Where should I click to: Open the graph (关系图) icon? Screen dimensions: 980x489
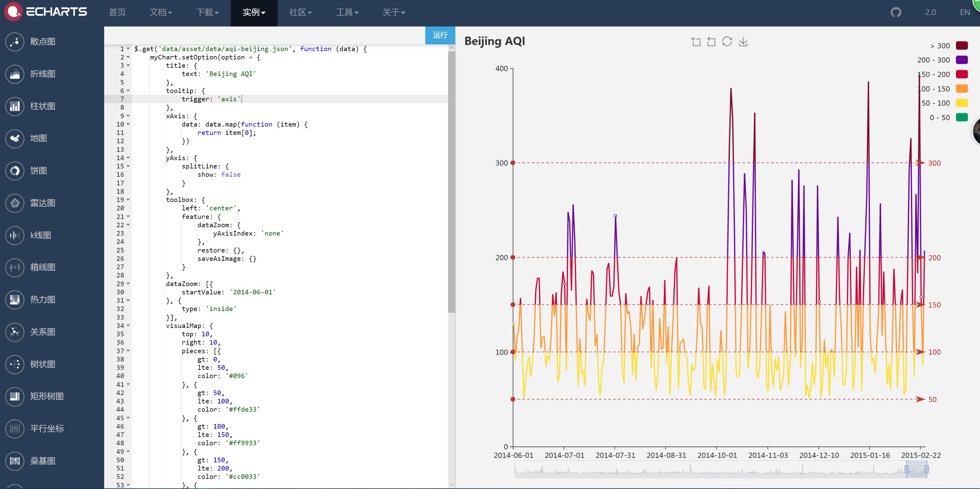(15, 332)
